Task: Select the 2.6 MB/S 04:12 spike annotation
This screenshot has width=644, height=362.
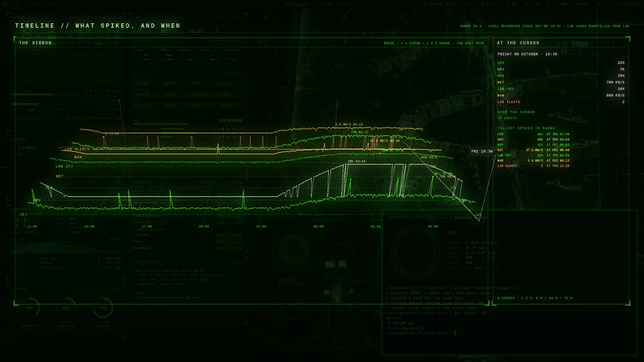Action: tap(349, 124)
